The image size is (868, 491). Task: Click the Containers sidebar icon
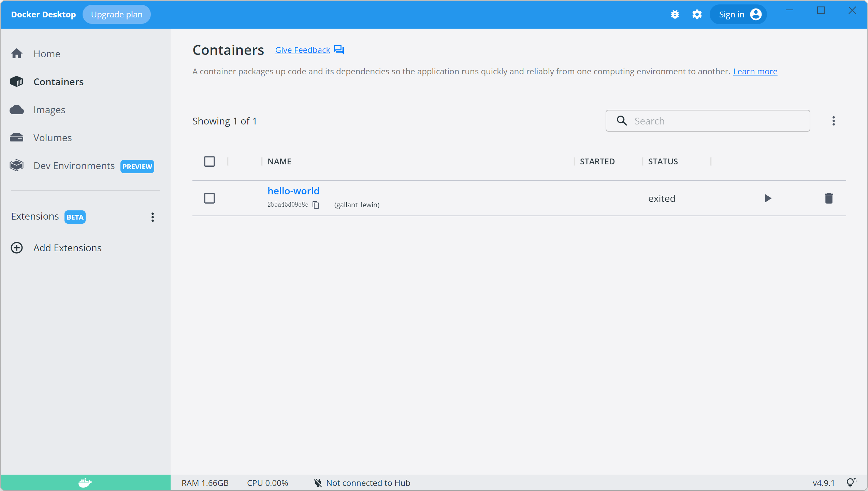tap(17, 81)
